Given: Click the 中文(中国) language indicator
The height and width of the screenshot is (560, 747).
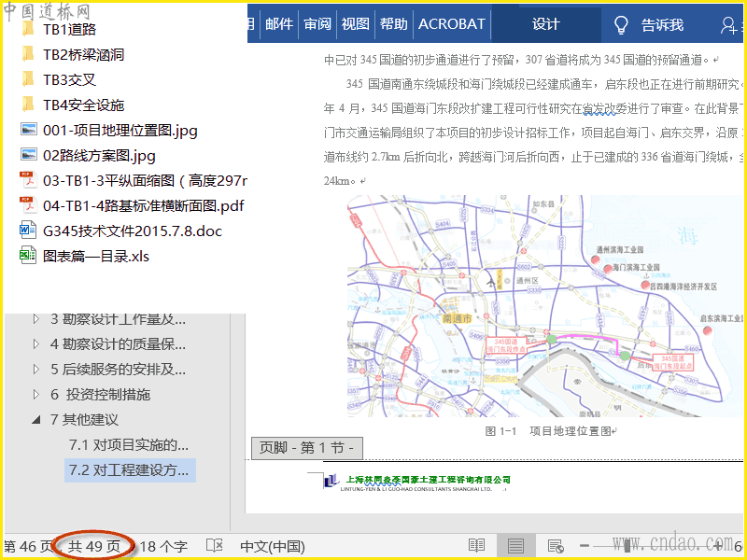Looking at the screenshot, I should pyautogui.click(x=273, y=546).
